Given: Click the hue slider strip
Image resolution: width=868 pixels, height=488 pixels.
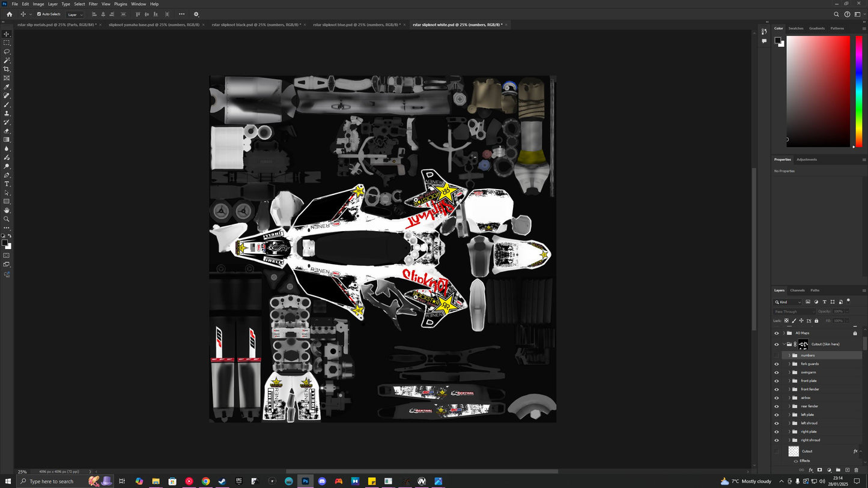Looking at the screenshot, I should click(858, 90).
